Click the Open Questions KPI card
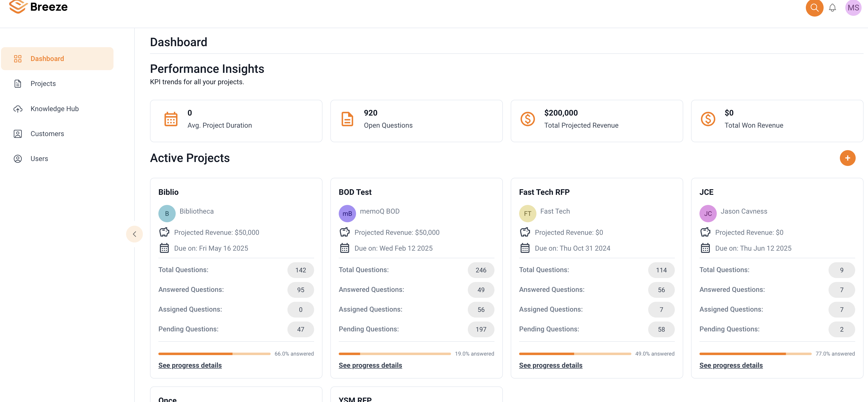Screen dimensions: 868x402 [416, 121]
